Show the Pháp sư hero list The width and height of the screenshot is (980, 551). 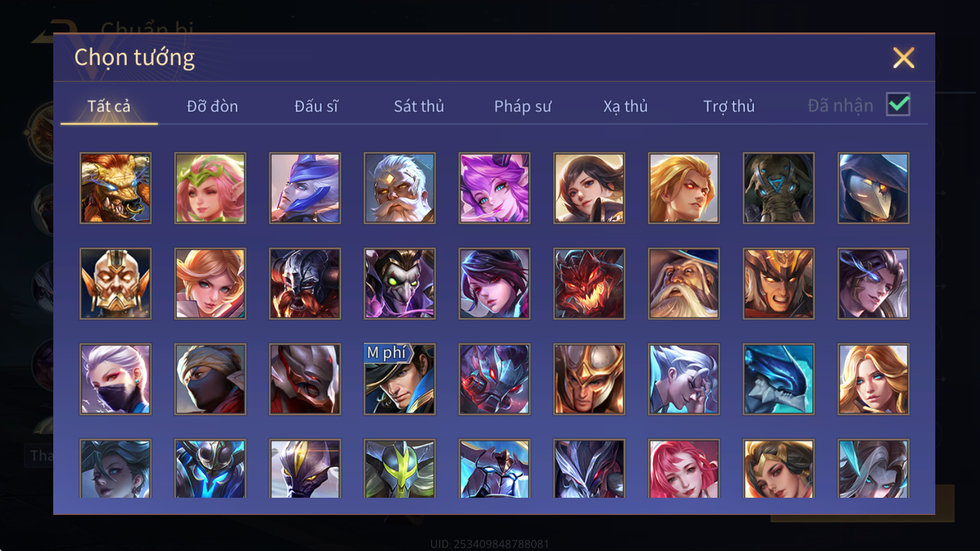coord(522,106)
